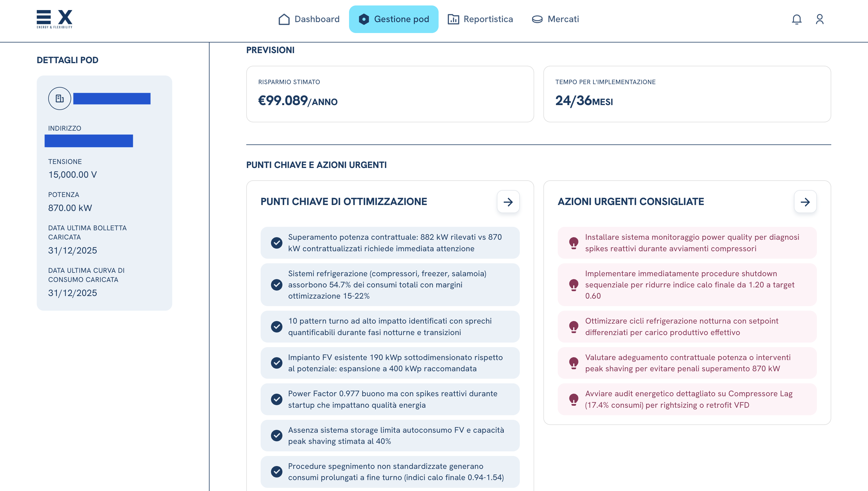This screenshot has width=868, height=491.
Task: Click the chart icon beside Reportistica
Action: [453, 19]
